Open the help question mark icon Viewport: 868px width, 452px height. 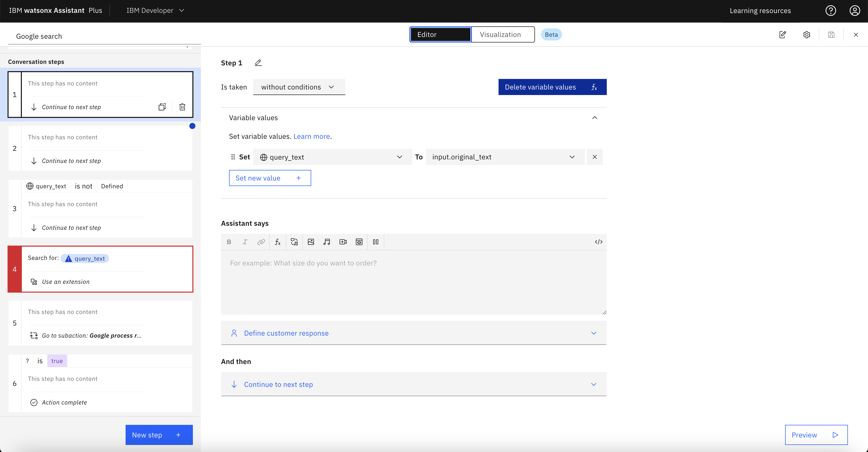(x=831, y=11)
